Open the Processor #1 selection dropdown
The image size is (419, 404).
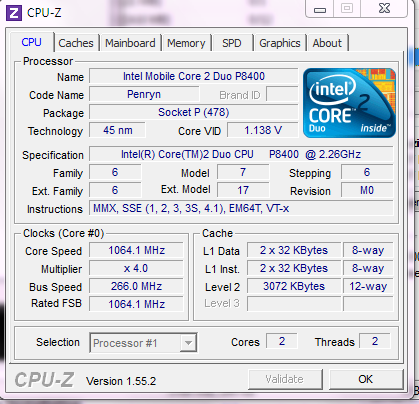coord(143,342)
